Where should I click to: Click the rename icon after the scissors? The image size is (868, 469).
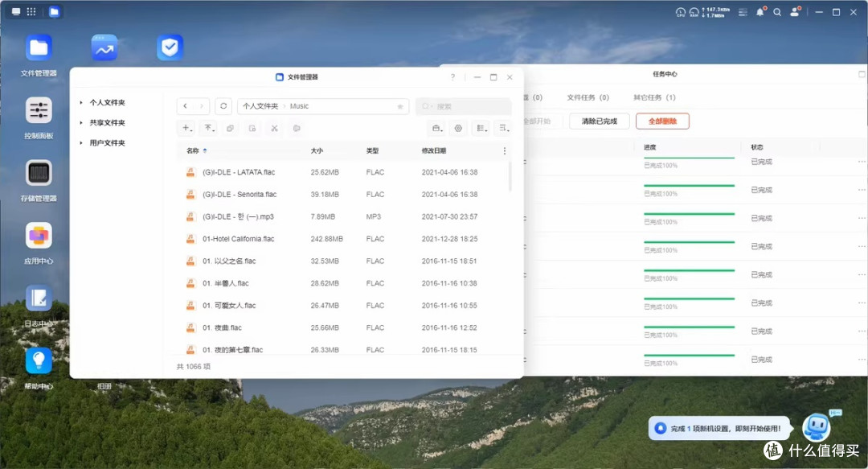point(297,128)
